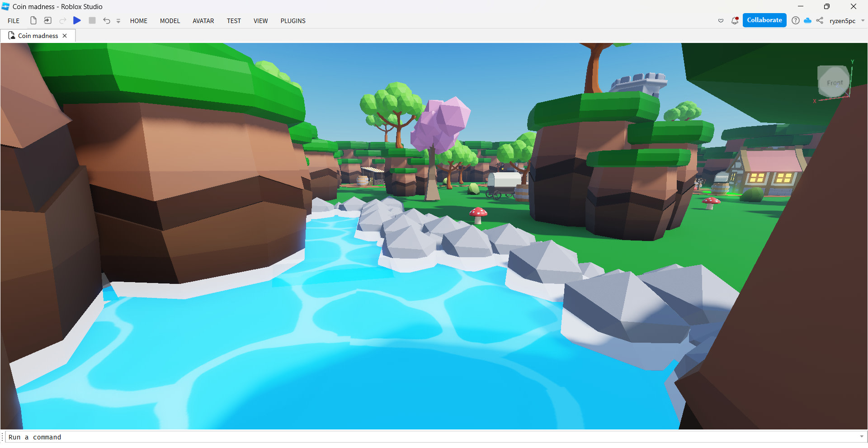Viewport: 868px width, 448px height.
Task: Restore down the Roblox Studio window
Action: pos(827,6)
